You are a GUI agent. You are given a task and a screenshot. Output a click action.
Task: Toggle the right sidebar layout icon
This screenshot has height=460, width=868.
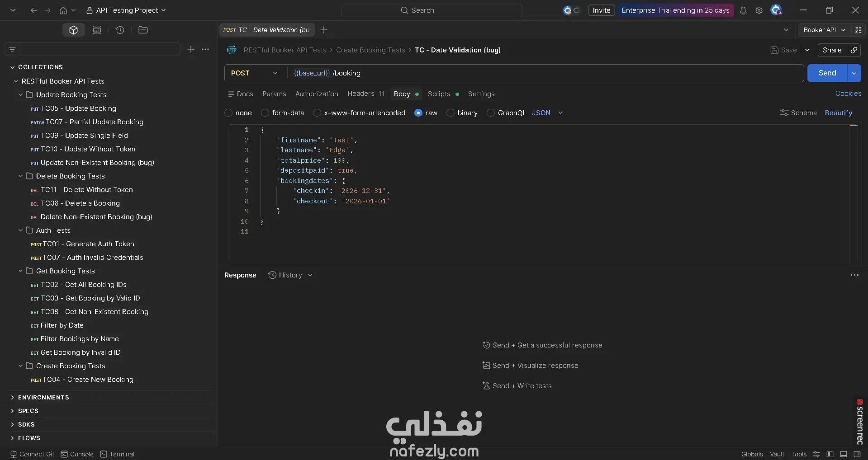[x=857, y=454]
